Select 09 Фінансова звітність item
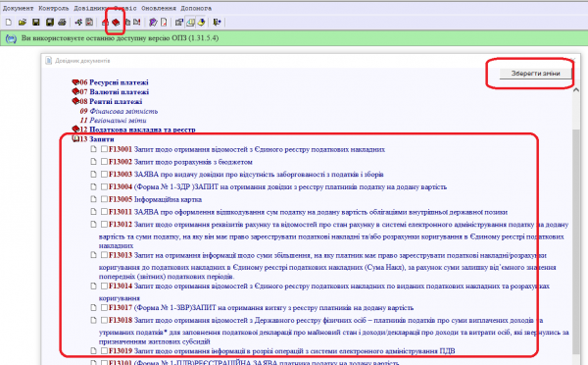Image resolution: width=588 pixels, height=365 pixels. [x=119, y=111]
